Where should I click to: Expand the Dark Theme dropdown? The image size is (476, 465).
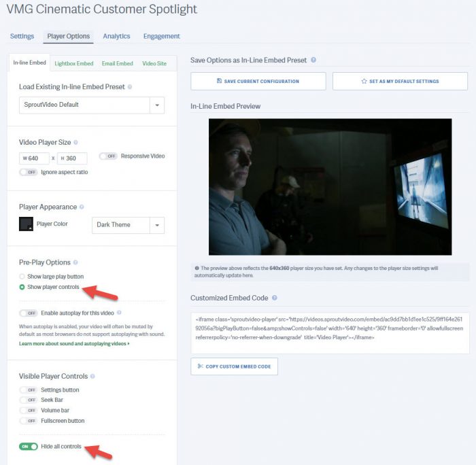157,225
